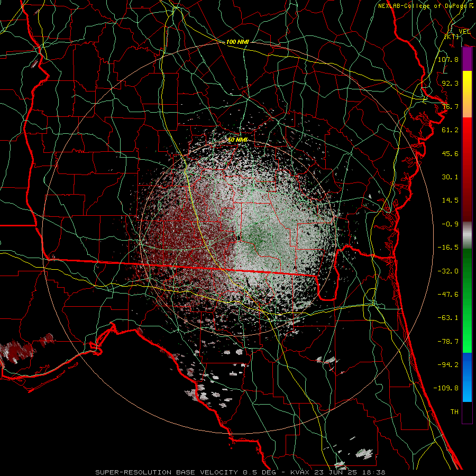Click the -109.8 velocity scale label
The width and height of the screenshot is (476, 476).
446,388
